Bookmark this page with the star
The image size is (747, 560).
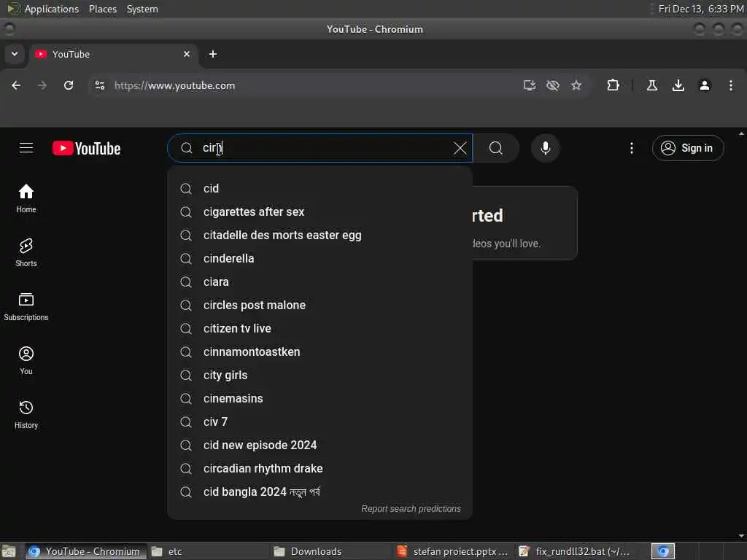pos(576,85)
